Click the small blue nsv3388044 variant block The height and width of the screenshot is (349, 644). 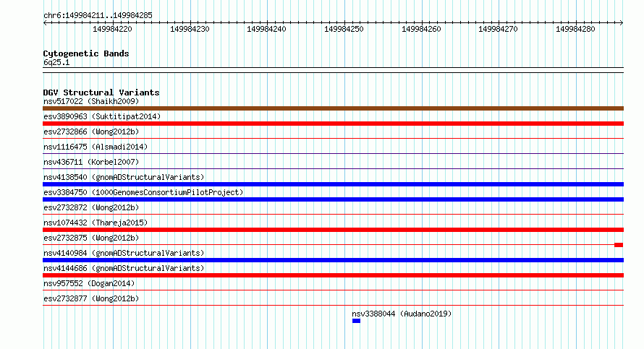[356, 321]
